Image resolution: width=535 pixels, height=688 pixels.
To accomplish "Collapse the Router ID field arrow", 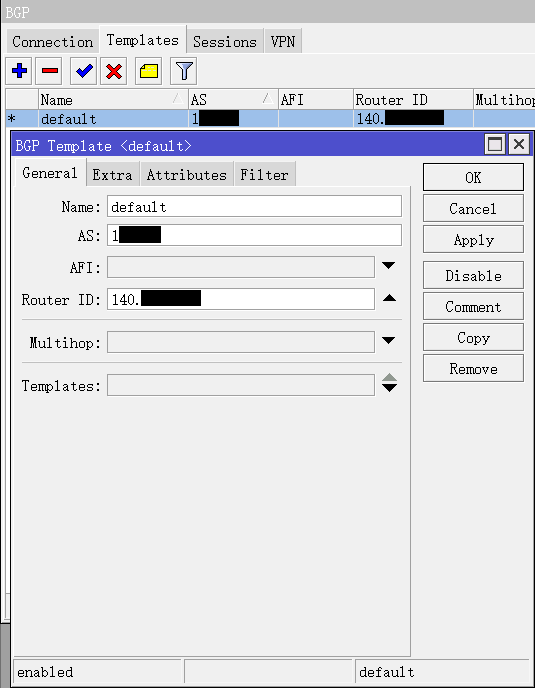I will click(389, 298).
